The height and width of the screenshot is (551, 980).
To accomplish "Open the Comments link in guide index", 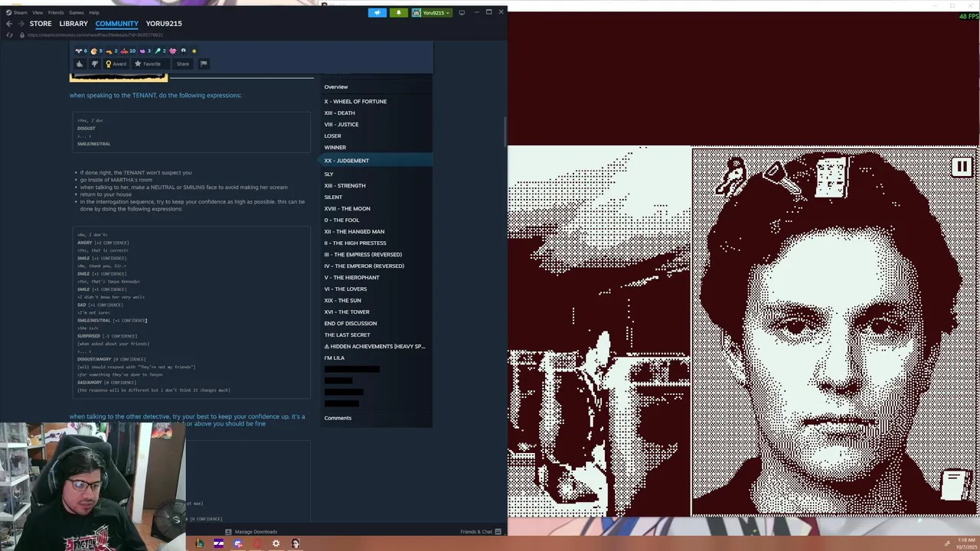I will pyautogui.click(x=338, y=418).
